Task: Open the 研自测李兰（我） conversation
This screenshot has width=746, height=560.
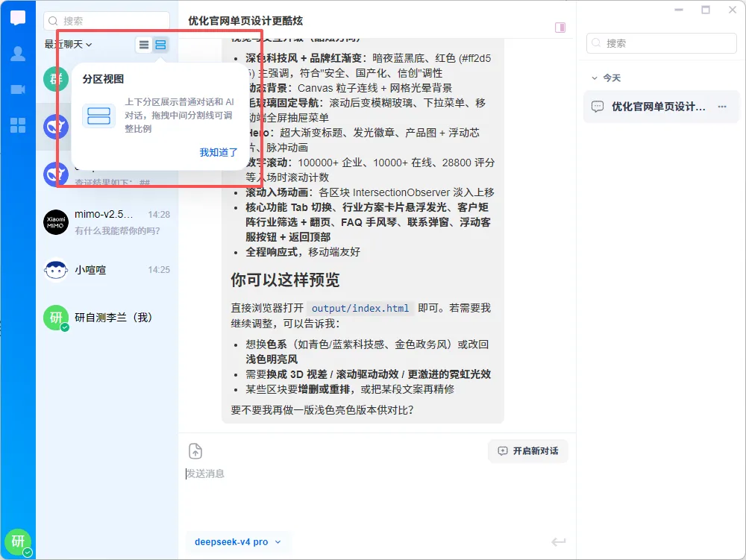Action: click(x=107, y=318)
